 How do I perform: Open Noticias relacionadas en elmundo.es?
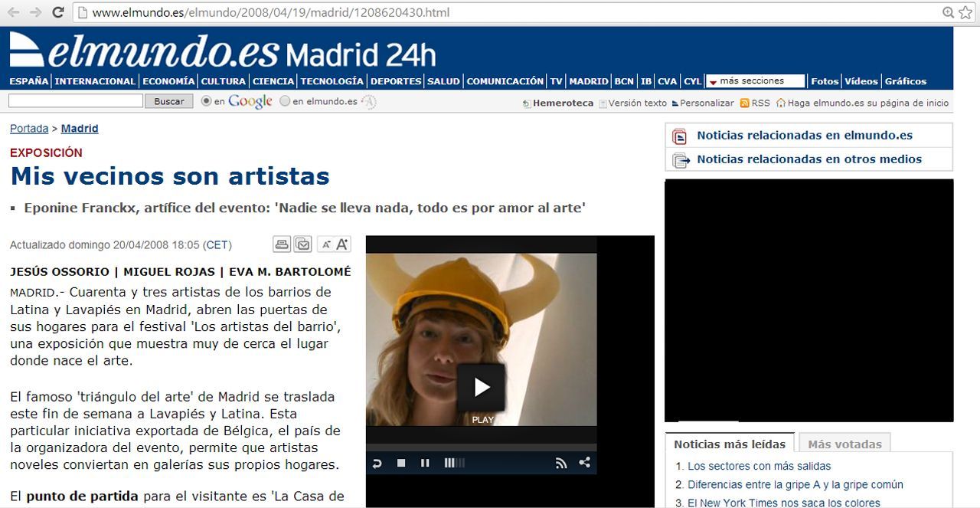point(805,136)
